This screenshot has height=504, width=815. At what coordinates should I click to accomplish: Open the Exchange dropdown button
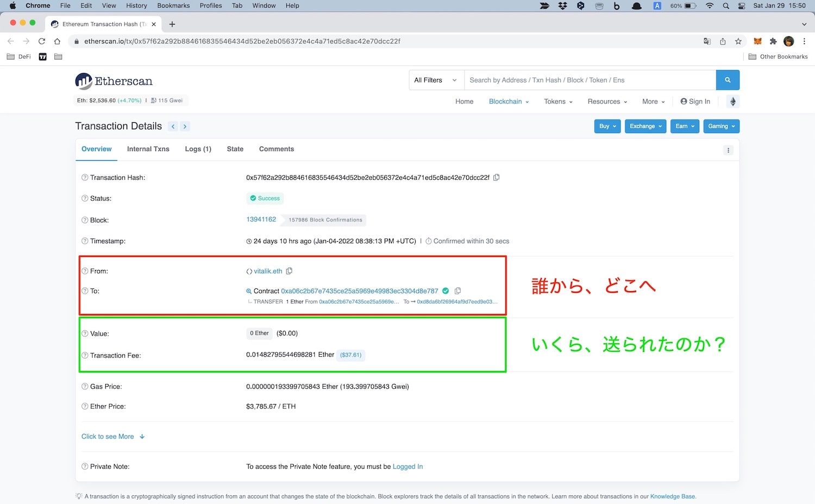[x=645, y=126]
